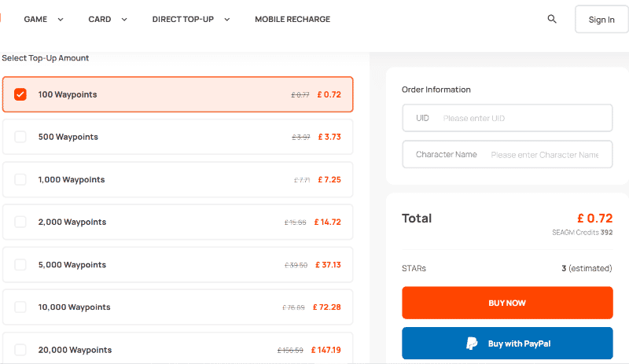The width and height of the screenshot is (629, 364).
Task: Open the MOBILE RECHARGE menu item
Action: [x=292, y=20]
